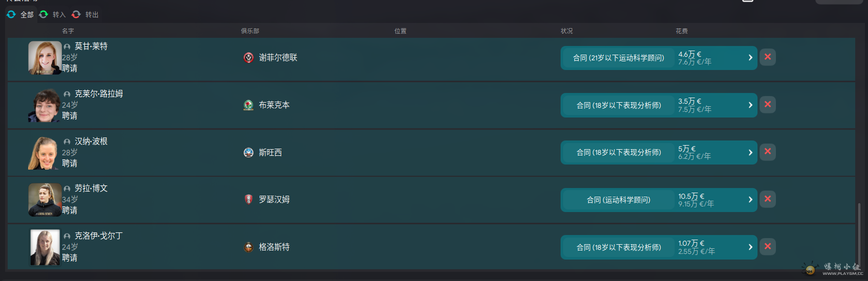This screenshot has height=281, width=868.
Task: Click the Blackburn club badge icon
Action: click(249, 105)
